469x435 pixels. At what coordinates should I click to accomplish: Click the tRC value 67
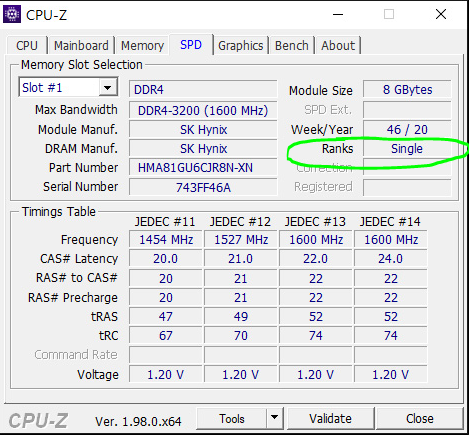[x=166, y=335]
